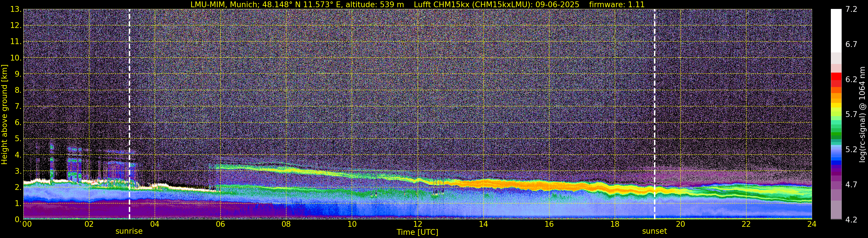Click the height axis tick label 8.
This screenshot has width=868, height=238.
click(18, 90)
